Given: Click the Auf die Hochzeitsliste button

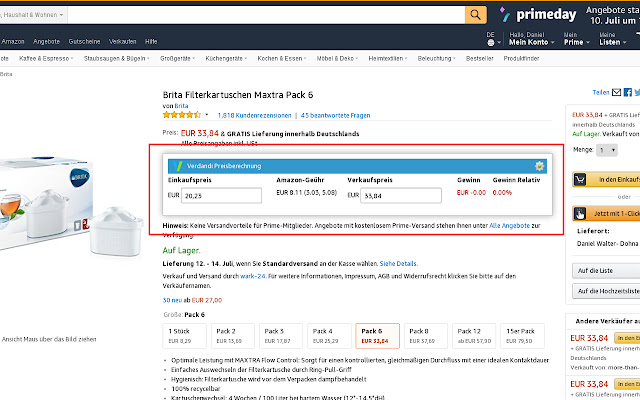Looking at the screenshot, I should [606, 291].
